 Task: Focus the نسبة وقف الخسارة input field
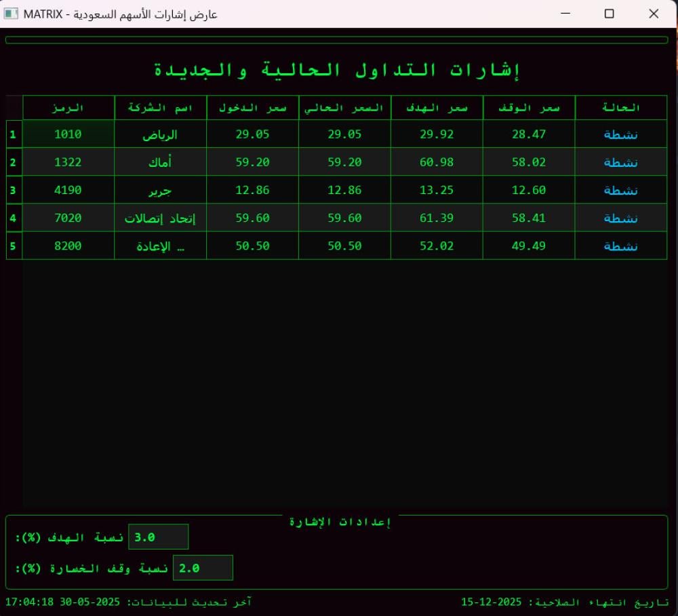point(203,568)
